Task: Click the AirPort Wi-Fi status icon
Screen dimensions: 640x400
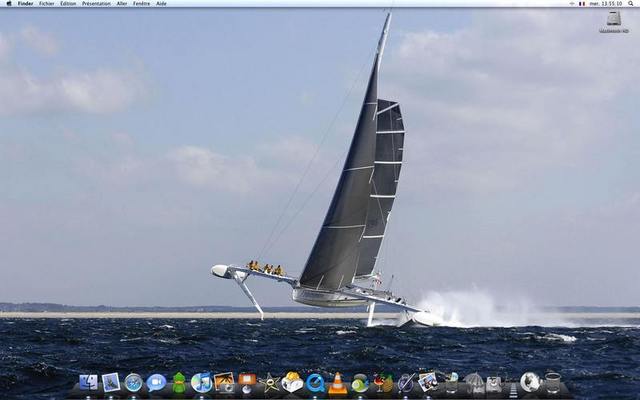Action: [x=572, y=4]
